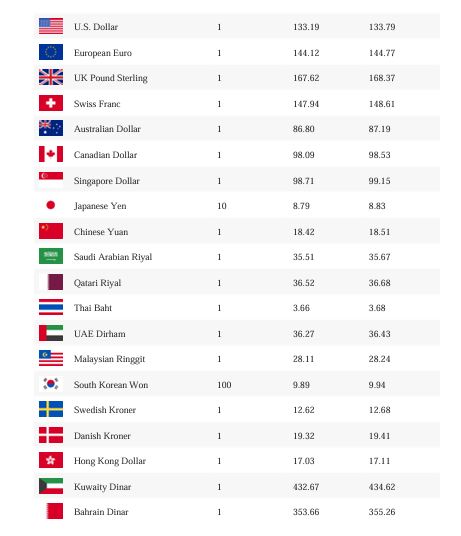
Task: Click Japanese Yen unit value 10
Action: [x=222, y=206]
